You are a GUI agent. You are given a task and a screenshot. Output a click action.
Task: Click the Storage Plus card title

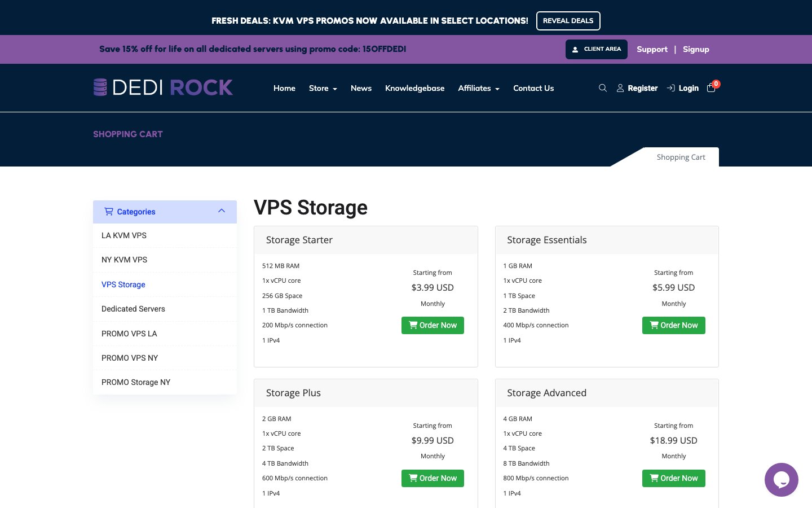coord(293,393)
